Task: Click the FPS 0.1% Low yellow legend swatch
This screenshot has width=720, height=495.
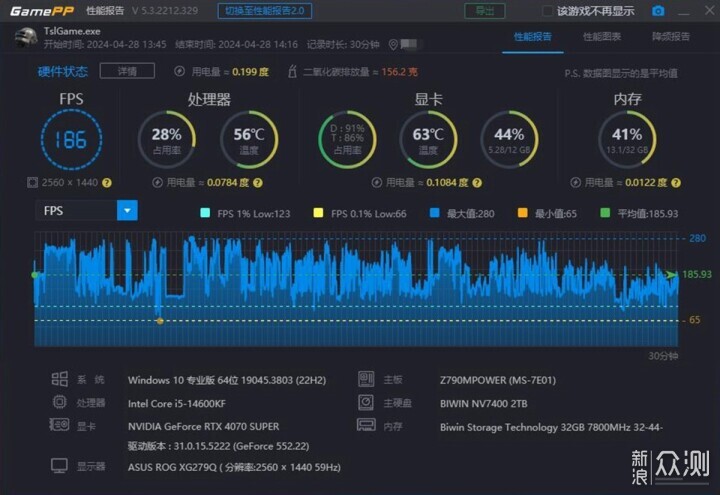Action: point(318,213)
